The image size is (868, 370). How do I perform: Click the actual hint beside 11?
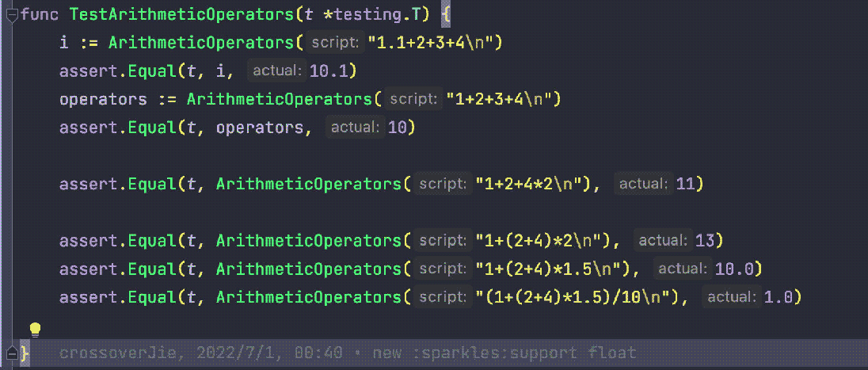point(644,185)
